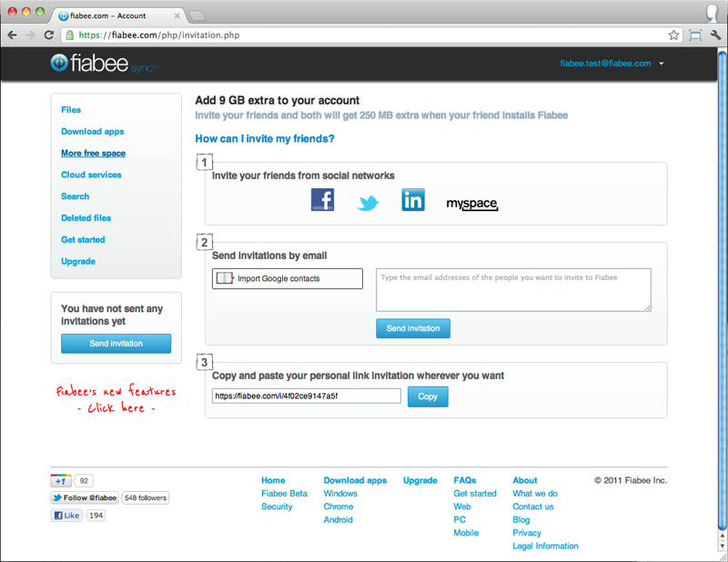Open the footer Get started link
The image size is (728, 562).
click(x=475, y=493)
